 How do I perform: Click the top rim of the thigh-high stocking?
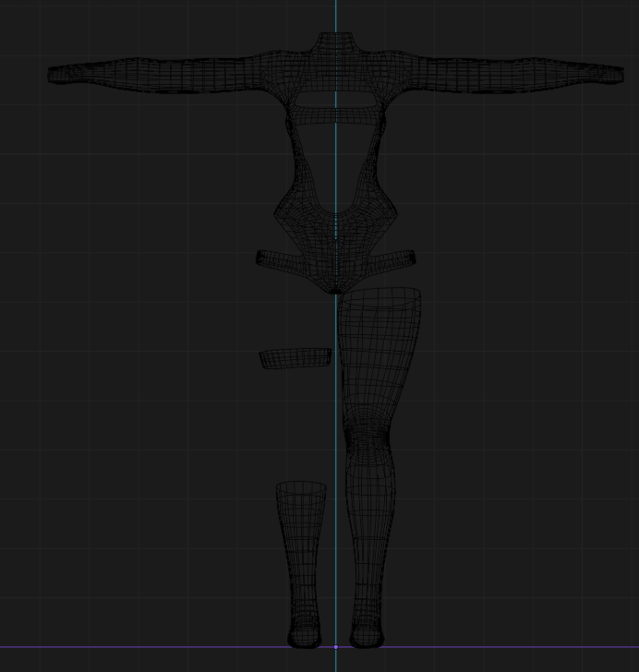click(379, 296)
